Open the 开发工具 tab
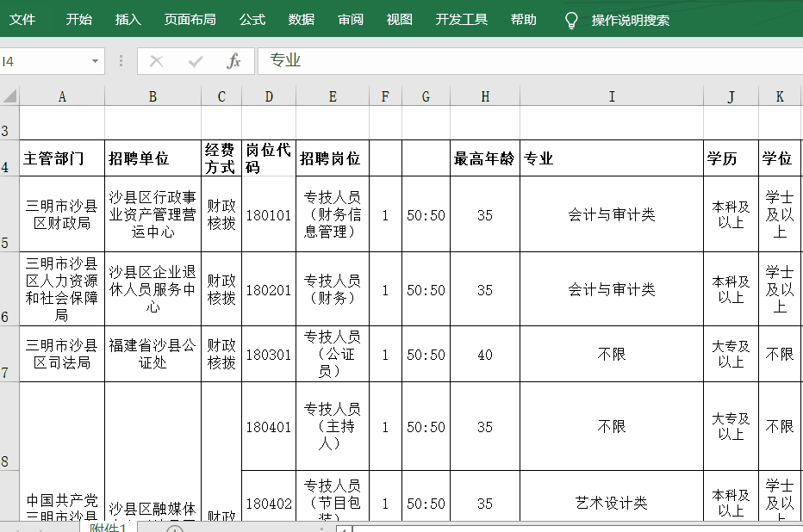The width and height of the screenshot is (803, 532). click(462, 20)
